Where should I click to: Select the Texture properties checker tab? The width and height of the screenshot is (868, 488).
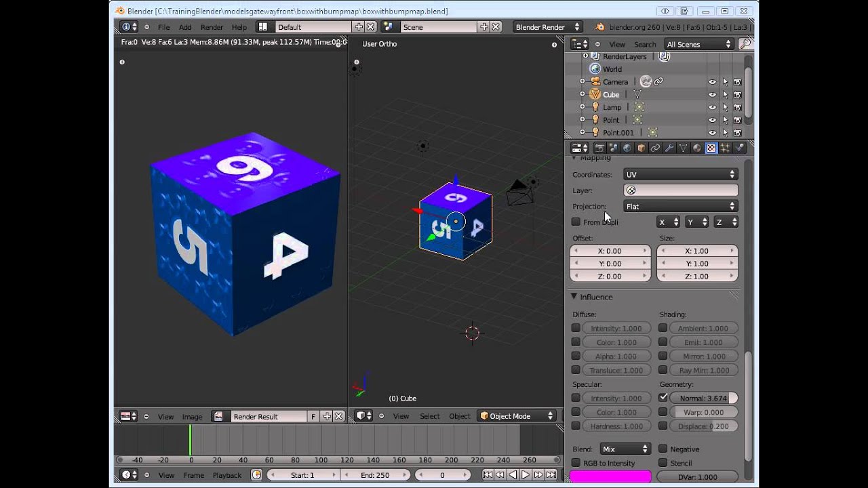click(x=711, y=148)
